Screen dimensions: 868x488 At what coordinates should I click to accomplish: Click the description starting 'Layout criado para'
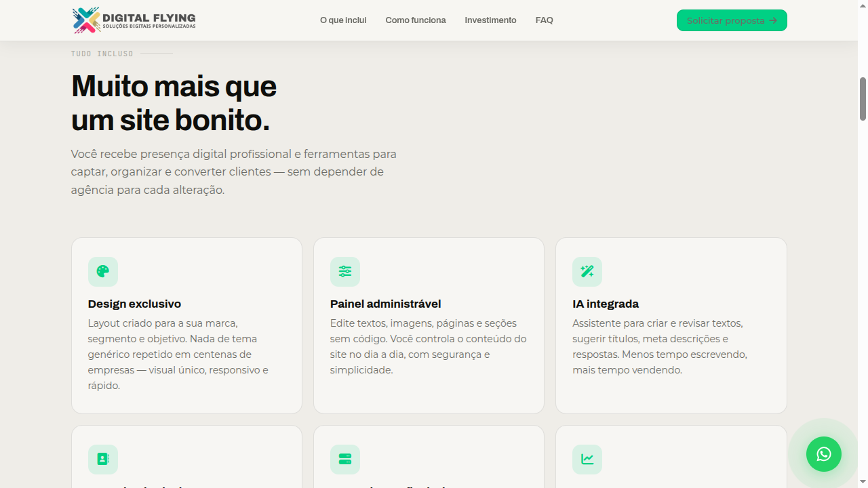pyautogui.click(x=178, y=354)
